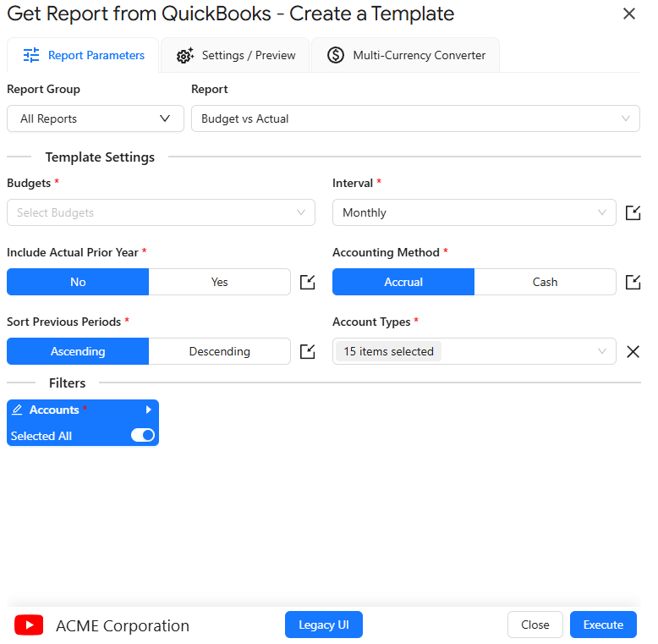Click the Accounts filter label
The width and height of the screenshot is (658, 644).
coord(54,410)
